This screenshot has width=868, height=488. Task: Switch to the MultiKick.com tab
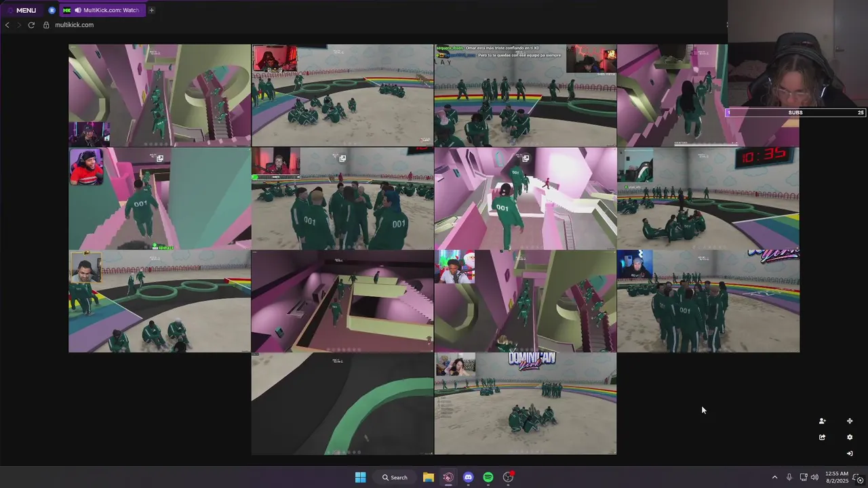102,10
